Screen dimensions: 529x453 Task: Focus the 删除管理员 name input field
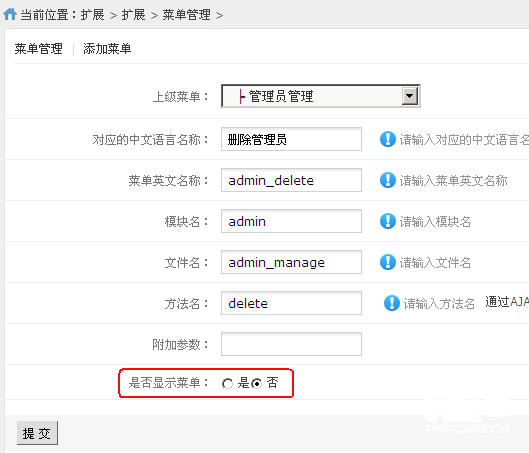tap(291, 139)
